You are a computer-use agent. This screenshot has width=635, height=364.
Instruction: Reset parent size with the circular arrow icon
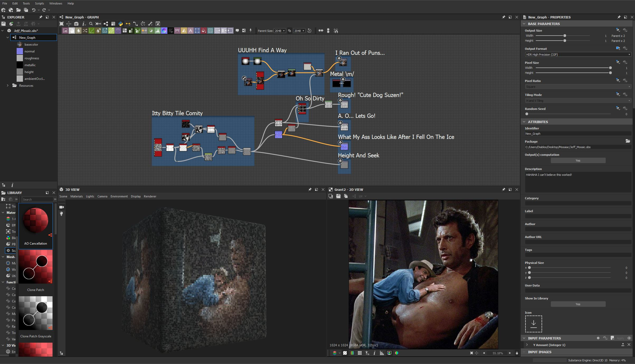click(x=310, y=31)
